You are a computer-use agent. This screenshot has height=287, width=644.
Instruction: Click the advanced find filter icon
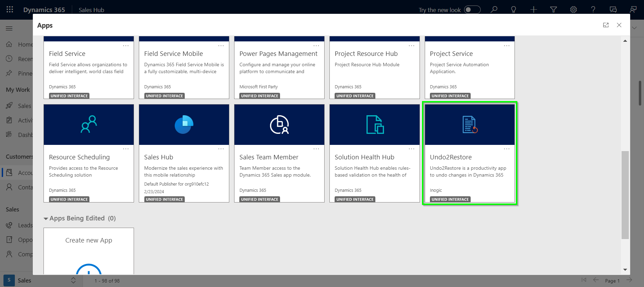click(x=554, y=10)
